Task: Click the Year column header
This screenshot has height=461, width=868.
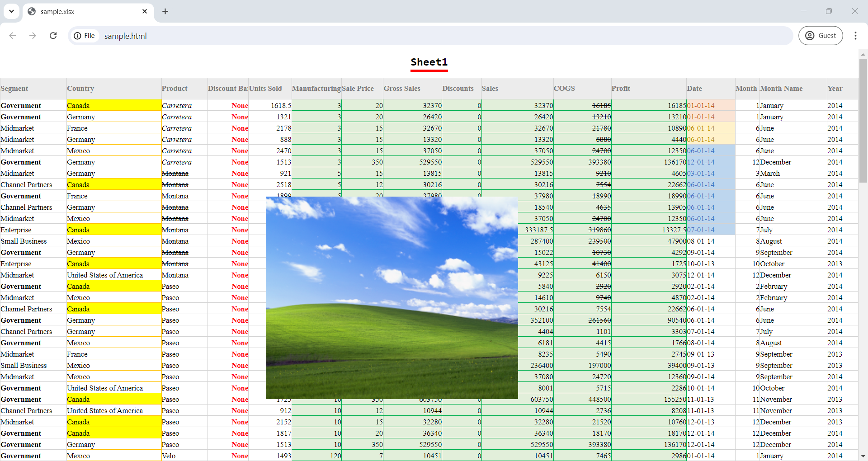Action: [842, 89]
